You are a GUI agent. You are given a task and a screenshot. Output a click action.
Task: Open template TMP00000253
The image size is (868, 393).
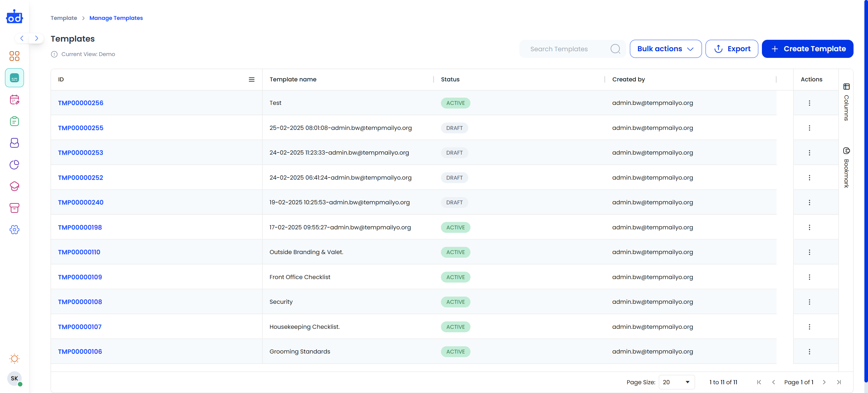[80, 153]
